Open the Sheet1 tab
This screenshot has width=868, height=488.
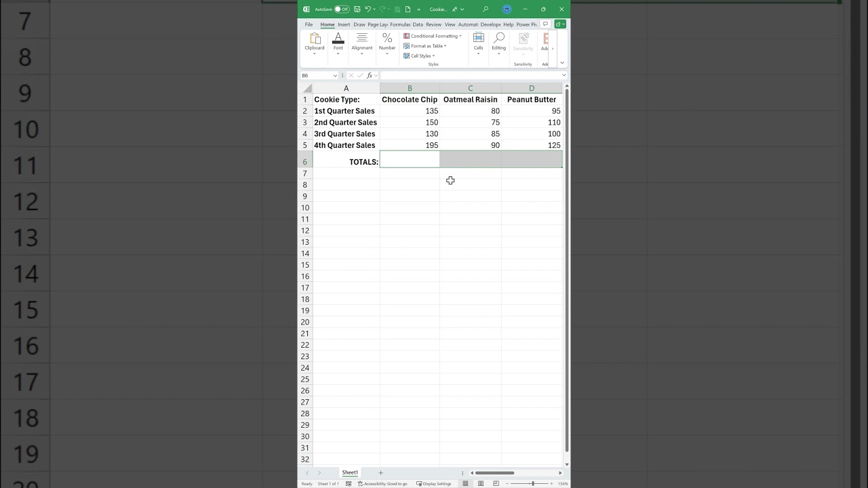click(x=350, y=472)
